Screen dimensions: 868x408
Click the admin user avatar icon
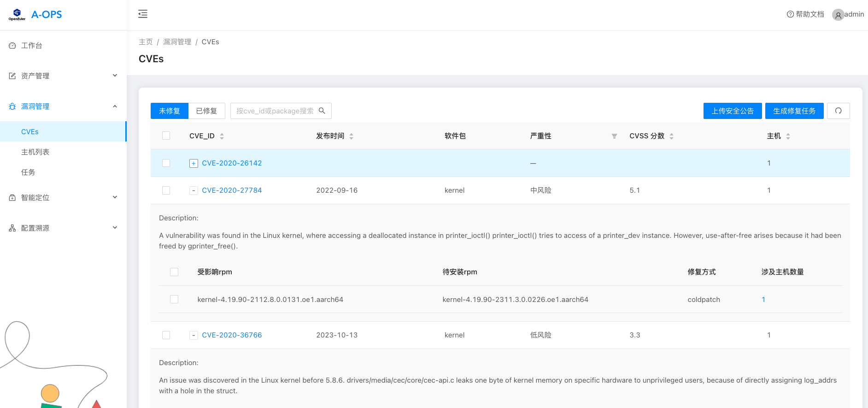pyautogui.click(x=838, y=15)
